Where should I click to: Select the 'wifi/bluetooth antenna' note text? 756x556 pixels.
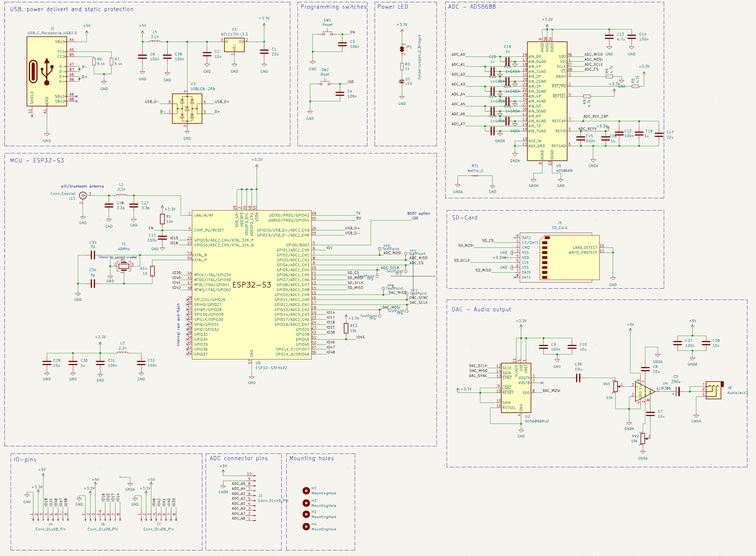pos(82,186)
